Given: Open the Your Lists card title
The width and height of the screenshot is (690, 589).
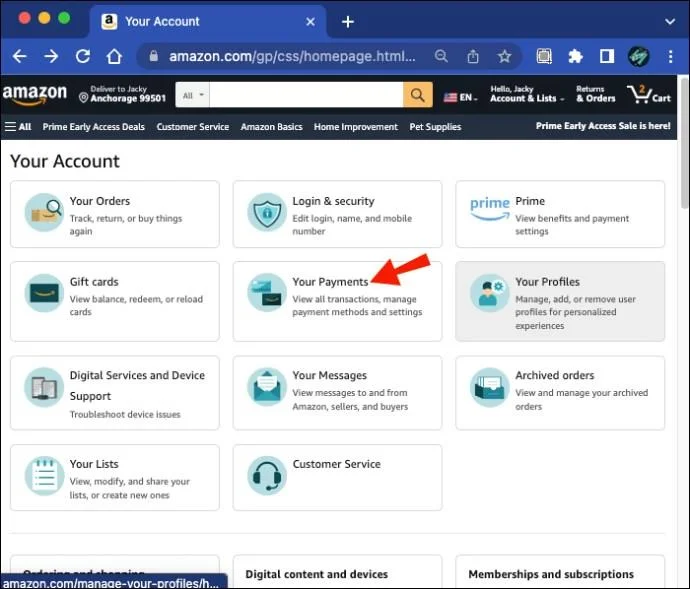Looking at the screenshot, I should pos(94,464).
